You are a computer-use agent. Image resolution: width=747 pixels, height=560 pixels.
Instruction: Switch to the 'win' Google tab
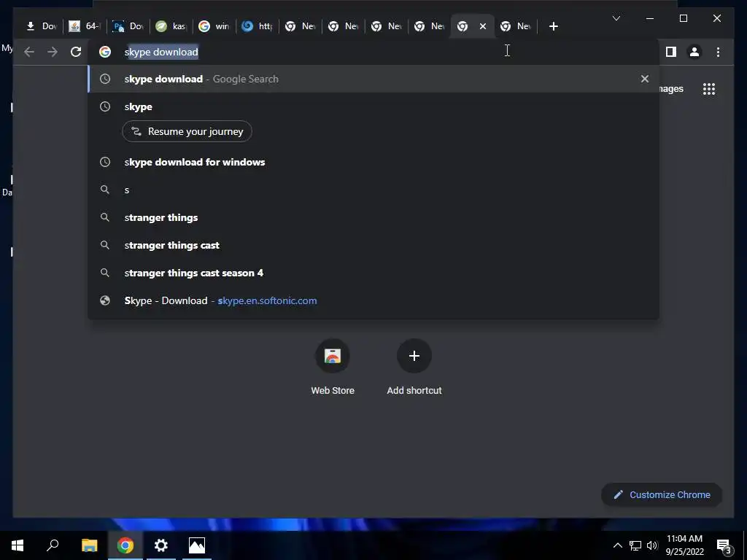tap(214, 26)
